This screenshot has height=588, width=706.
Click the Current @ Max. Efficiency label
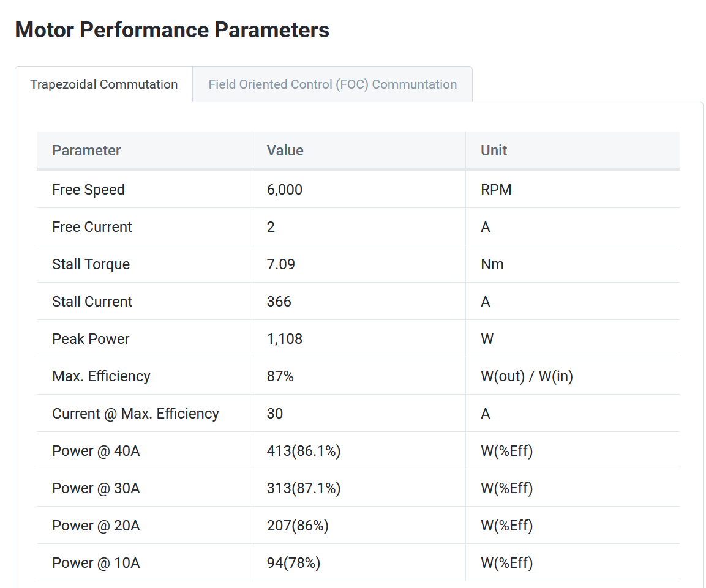(135, 414)
